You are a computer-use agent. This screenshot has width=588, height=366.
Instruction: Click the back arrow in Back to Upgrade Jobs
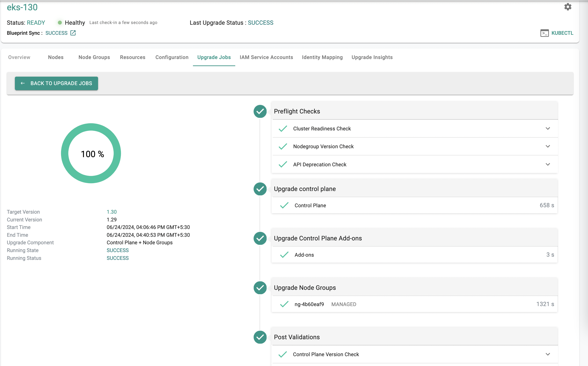pyautogui.click(x=23, y=83)
